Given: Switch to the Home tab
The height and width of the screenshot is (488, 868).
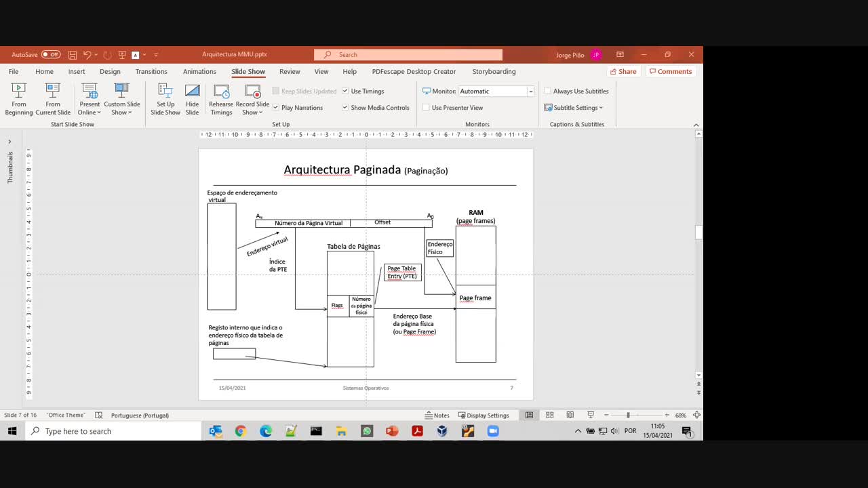Looking at the screenshot, I should pyautogui.click(x=44, y=71).
